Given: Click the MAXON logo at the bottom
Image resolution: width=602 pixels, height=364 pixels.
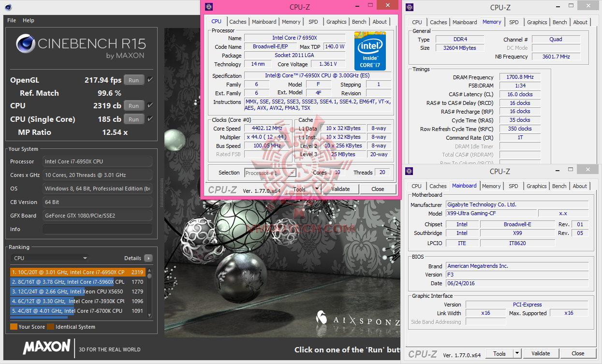Looking at the screenshot, I should point(47,347).
